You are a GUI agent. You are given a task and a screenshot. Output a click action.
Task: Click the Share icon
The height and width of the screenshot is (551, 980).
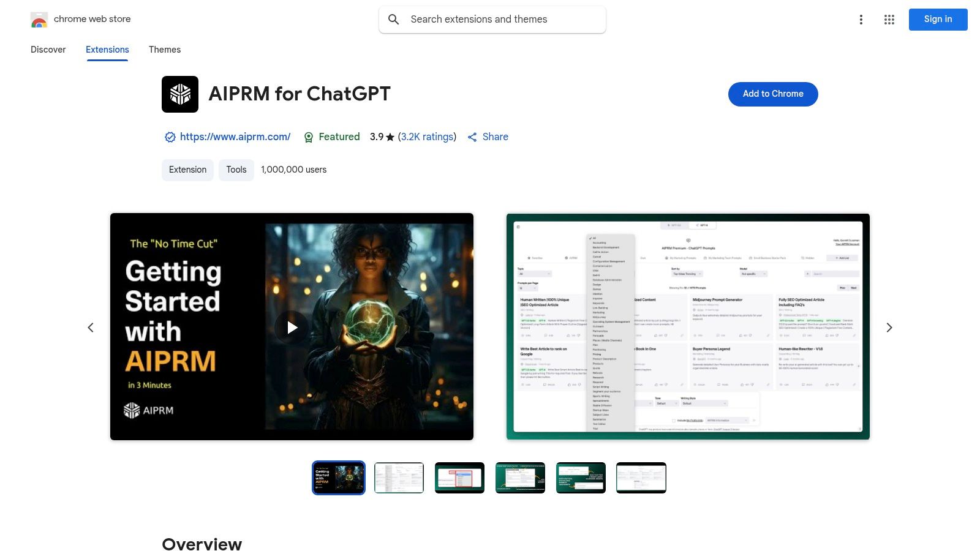point(472,137)
